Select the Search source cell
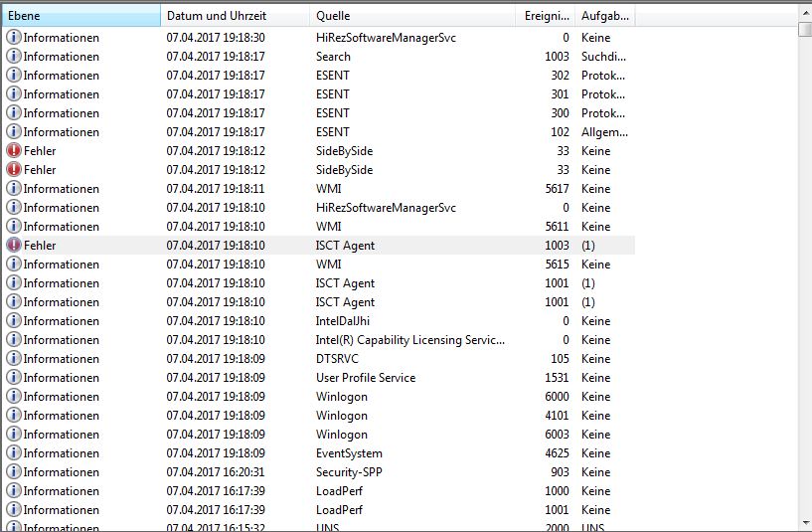 coord(333,57)
